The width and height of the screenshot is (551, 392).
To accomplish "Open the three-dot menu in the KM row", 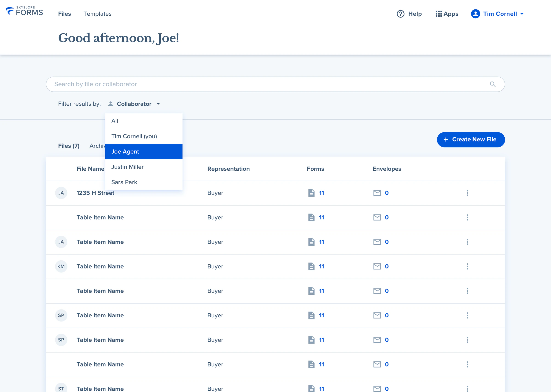I will [x=467, y=266].
